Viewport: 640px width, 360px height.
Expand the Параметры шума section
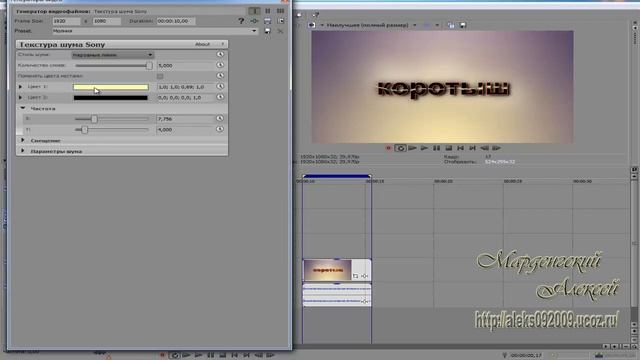coord(22,151)
